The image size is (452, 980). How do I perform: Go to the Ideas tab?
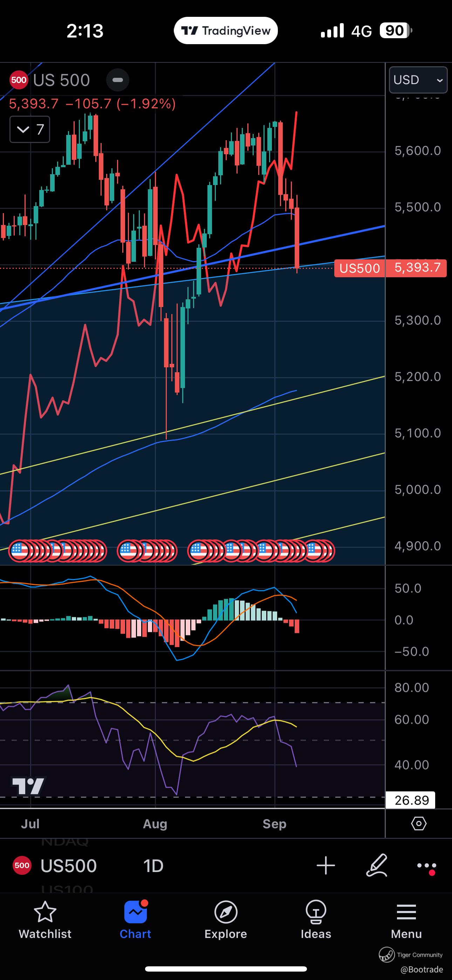pyautogui.click(x=316, y=920)
